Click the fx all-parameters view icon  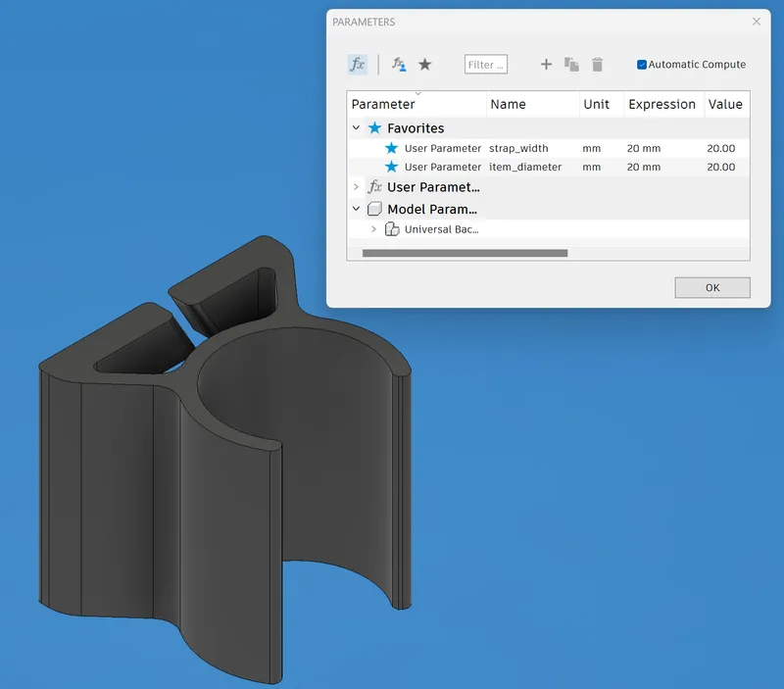pyautogui.click(x=357, y=65)
